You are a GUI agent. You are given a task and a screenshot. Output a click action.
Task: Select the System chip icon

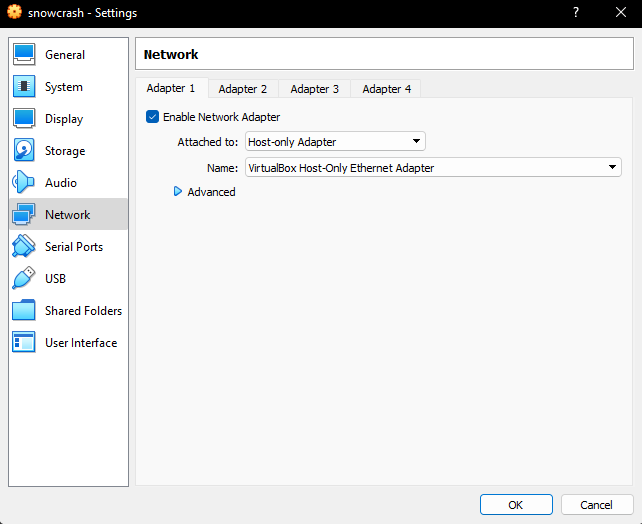pyautogui.click(x=24, y=86)
